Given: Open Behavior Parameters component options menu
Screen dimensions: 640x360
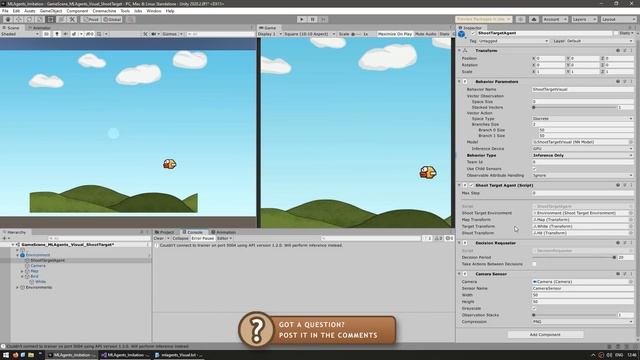Looking at the screenshot, I should tap(631, 82).
